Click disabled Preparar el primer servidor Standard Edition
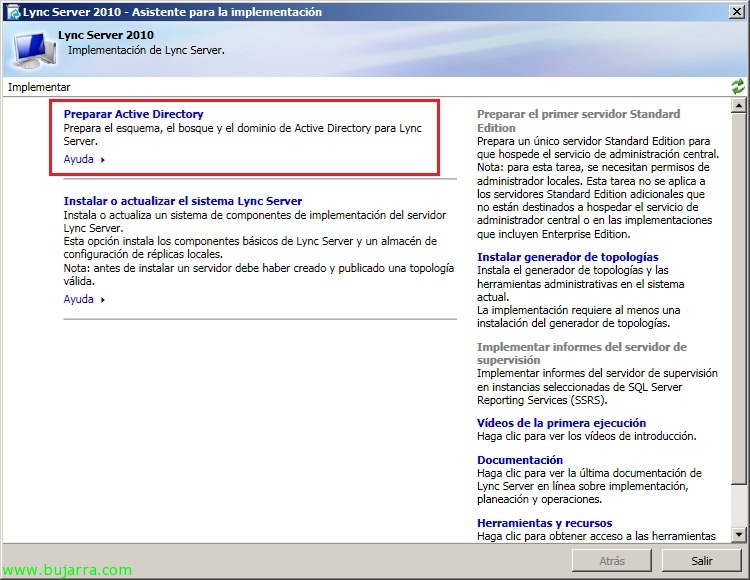This screenshot has height=580, width=750. tap(578, 120)
